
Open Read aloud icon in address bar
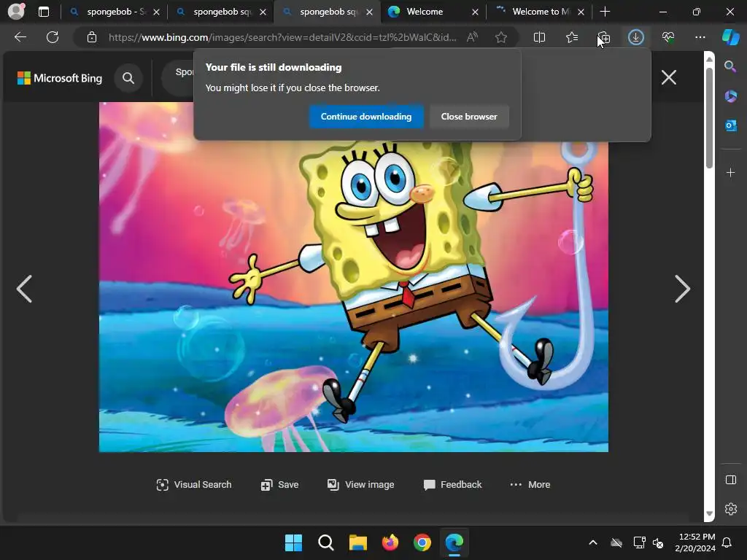(472, 37)
